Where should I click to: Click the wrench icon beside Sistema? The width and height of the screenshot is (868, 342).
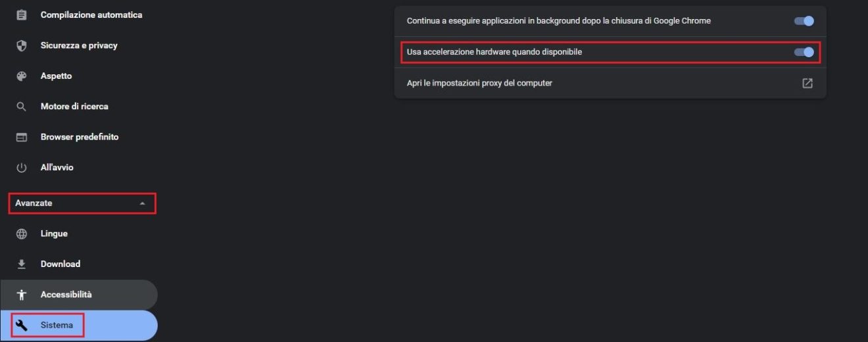pyautogui.click(x=22, y=326)
